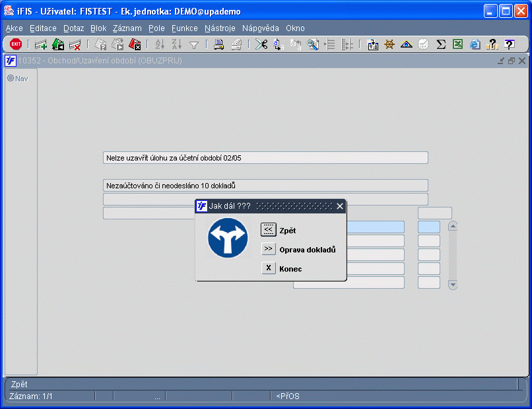Click the enter query icon with question mark

coord(100,44)
